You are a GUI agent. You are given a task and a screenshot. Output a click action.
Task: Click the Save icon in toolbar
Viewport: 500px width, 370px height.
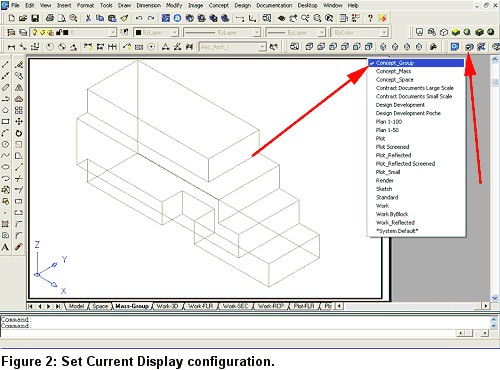point(35,18)
